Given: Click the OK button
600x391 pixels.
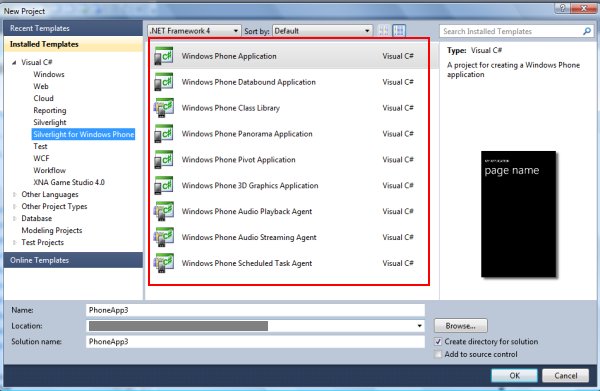Looking at the screenshot, I should (x=514, y=376).
